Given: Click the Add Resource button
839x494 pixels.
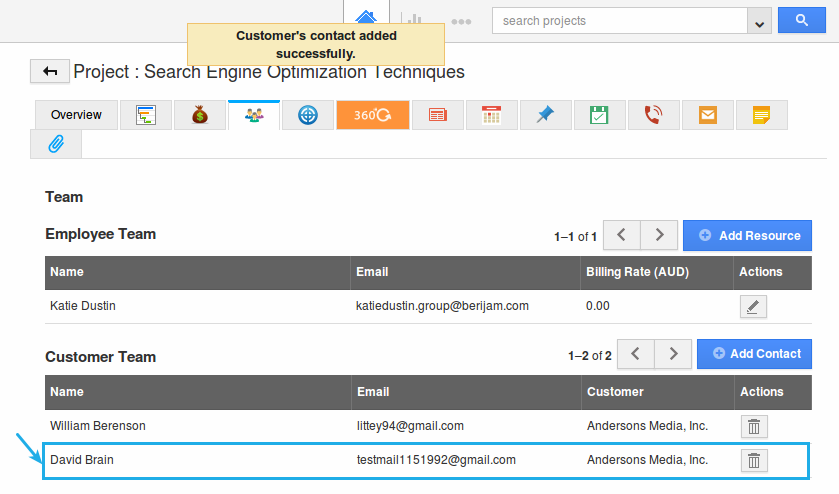Looking at the screenshot, I should pos(747,236).
